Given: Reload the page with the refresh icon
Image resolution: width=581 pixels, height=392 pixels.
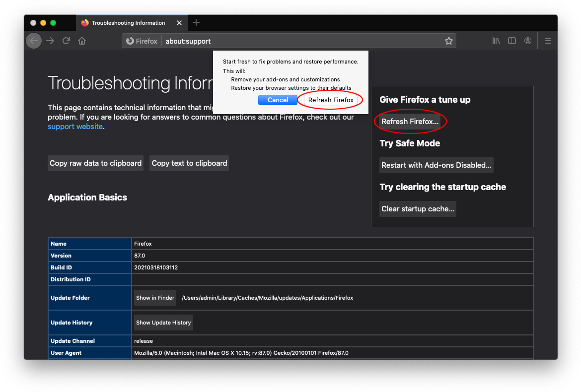Looking at the screenshot, I should 66,41.
